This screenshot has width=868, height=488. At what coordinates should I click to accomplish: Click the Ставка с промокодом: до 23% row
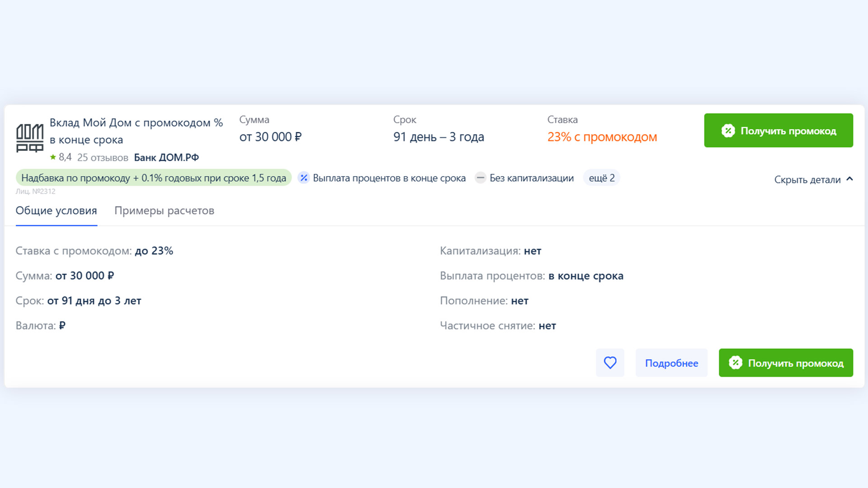[94, 251]
